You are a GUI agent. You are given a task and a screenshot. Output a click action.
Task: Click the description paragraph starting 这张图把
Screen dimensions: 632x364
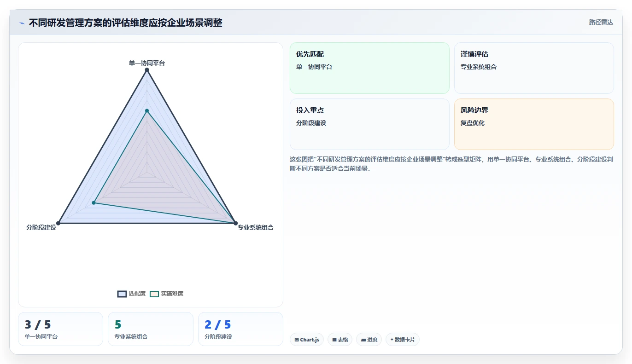(x=451, y=164)
